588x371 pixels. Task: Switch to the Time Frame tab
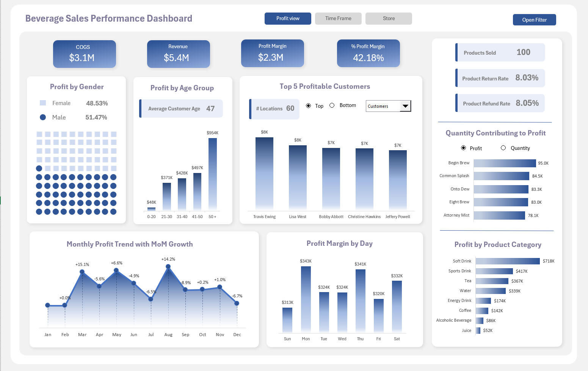pyautogui.click(x=338, y=18)
